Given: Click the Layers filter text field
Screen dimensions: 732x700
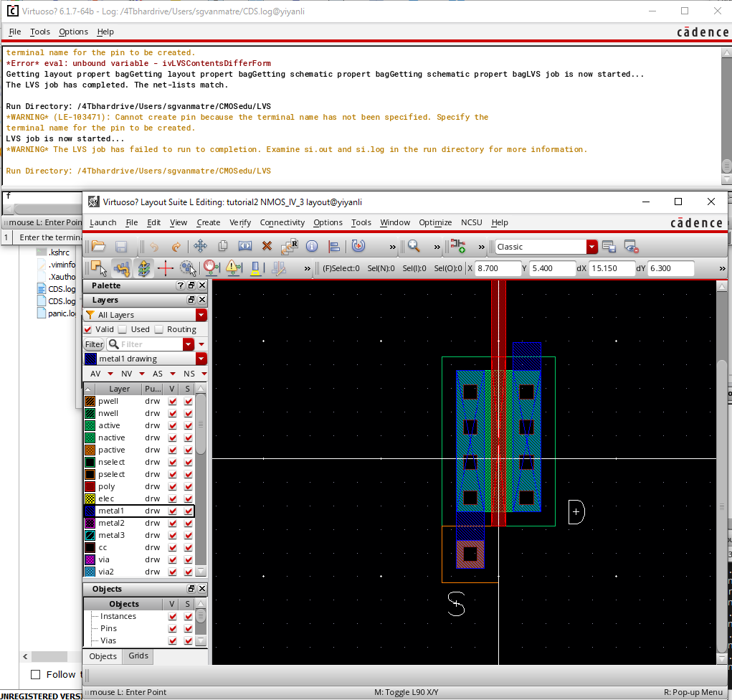Looking at the screenshot, I should tap(146, 344).
